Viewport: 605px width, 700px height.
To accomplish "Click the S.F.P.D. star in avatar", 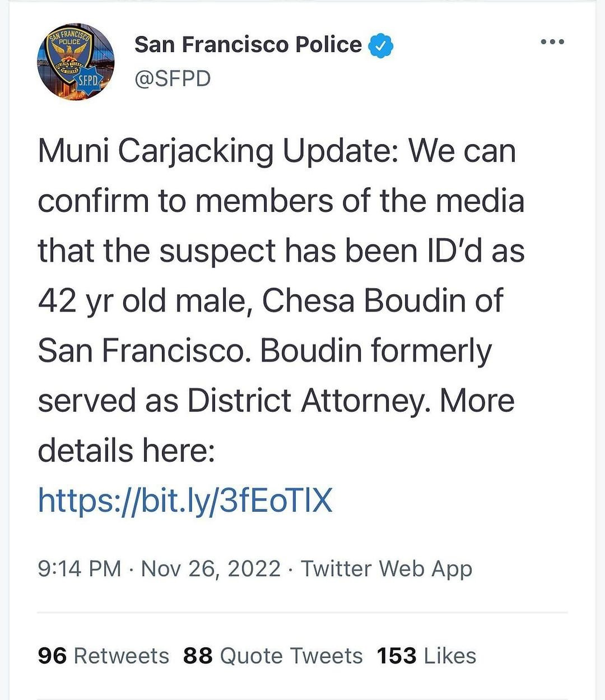I will click(89, 81).
